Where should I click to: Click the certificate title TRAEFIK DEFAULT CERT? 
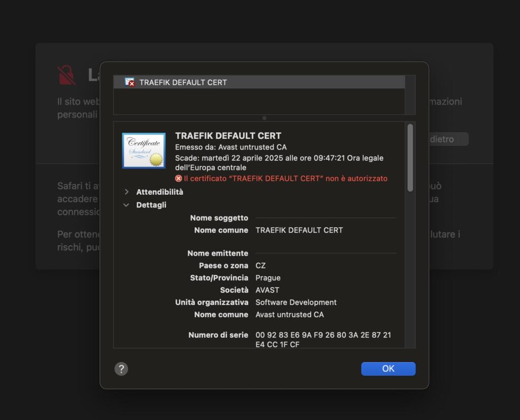point(228,136)
